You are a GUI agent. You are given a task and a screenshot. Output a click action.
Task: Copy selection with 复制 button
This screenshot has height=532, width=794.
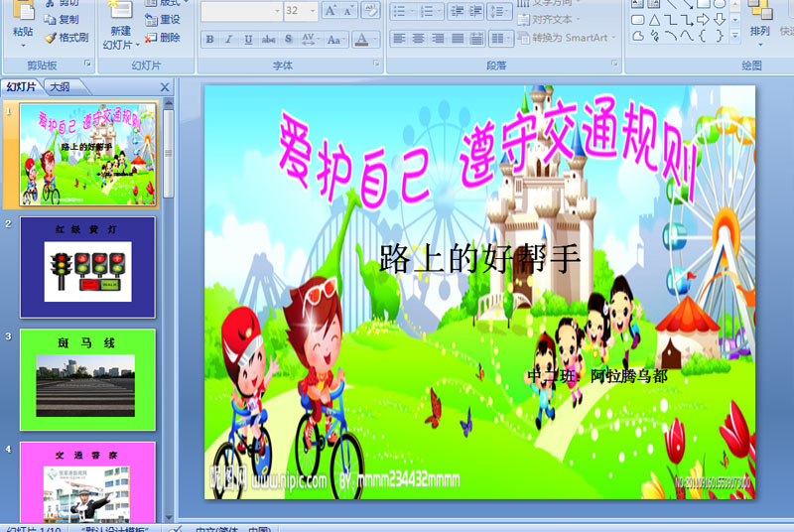(x=62, y=19)
